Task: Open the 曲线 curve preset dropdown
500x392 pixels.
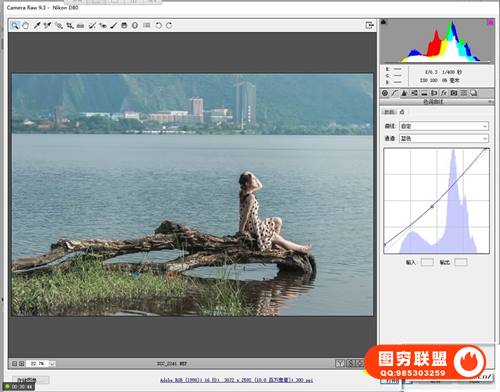Action: pyautogui.click(x=444, y=126)
